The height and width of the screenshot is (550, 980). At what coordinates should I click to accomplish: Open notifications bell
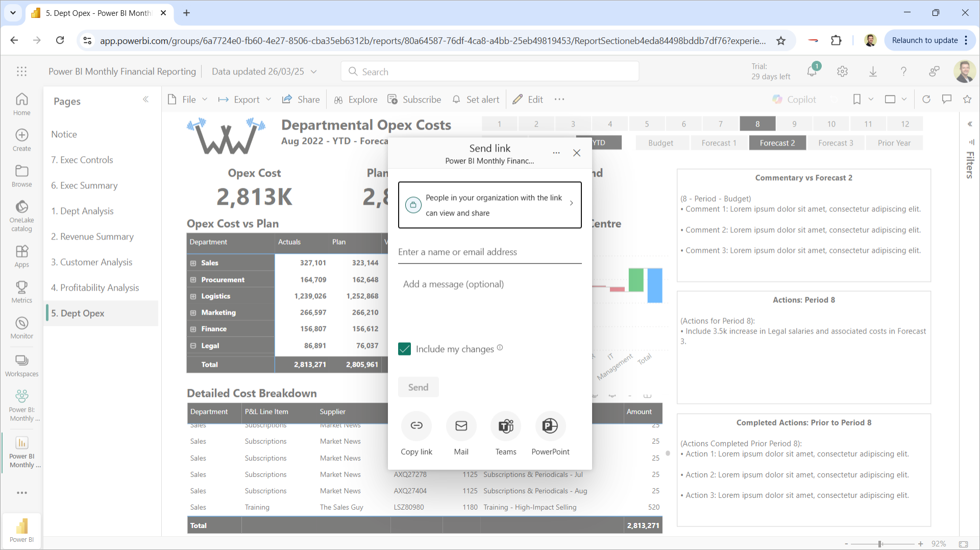[x=812, y=71]
